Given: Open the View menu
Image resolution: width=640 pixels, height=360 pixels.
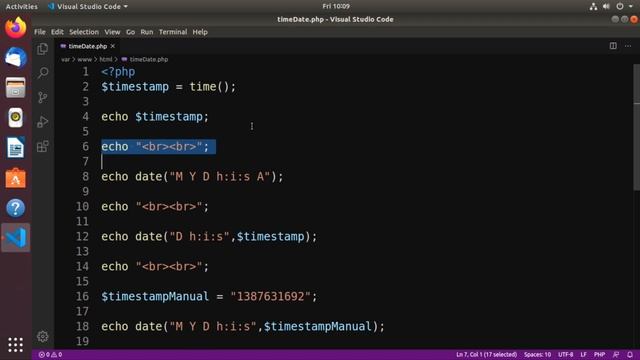Looking at the screenshot, I should pos(112,32).
